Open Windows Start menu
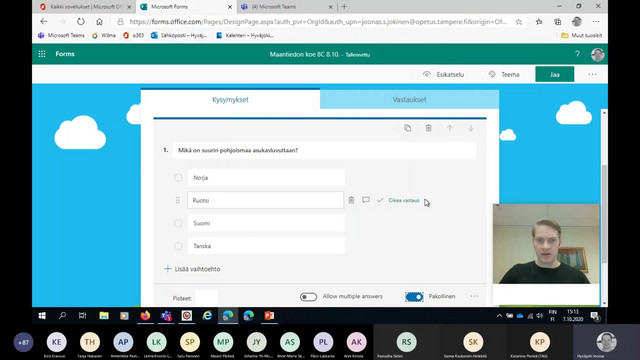The image size is (640, 360). (x=42, y=316)
